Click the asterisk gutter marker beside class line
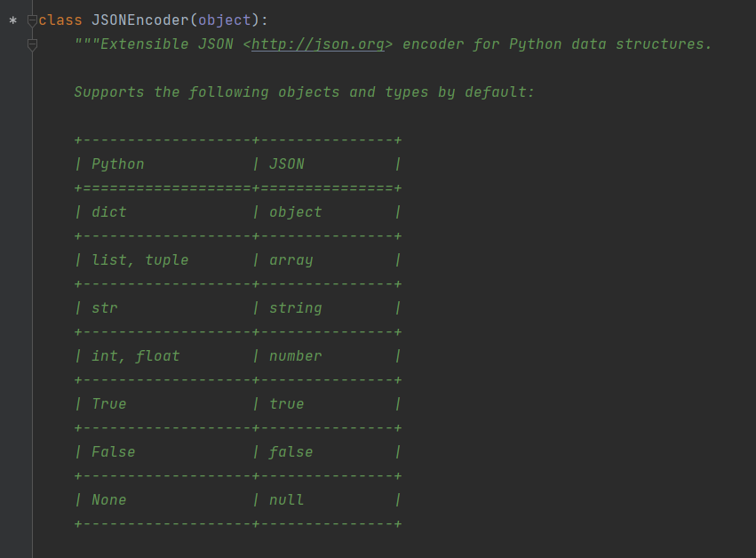Viewport: 756px width, 558px height. (12, 20)
